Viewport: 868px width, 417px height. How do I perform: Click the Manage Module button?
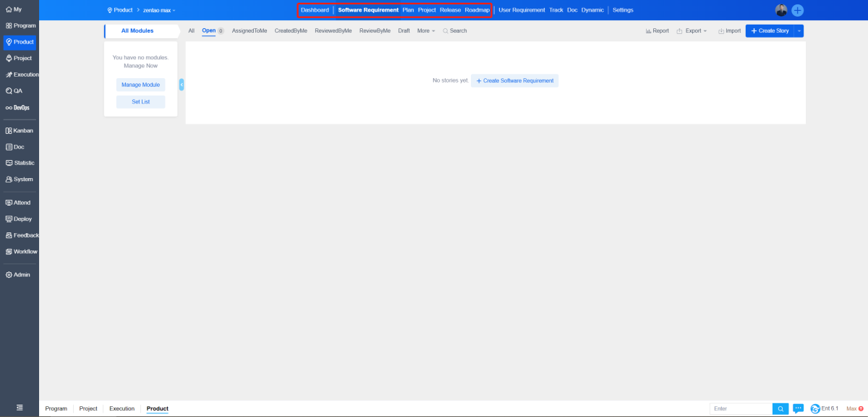click(141, 85)
